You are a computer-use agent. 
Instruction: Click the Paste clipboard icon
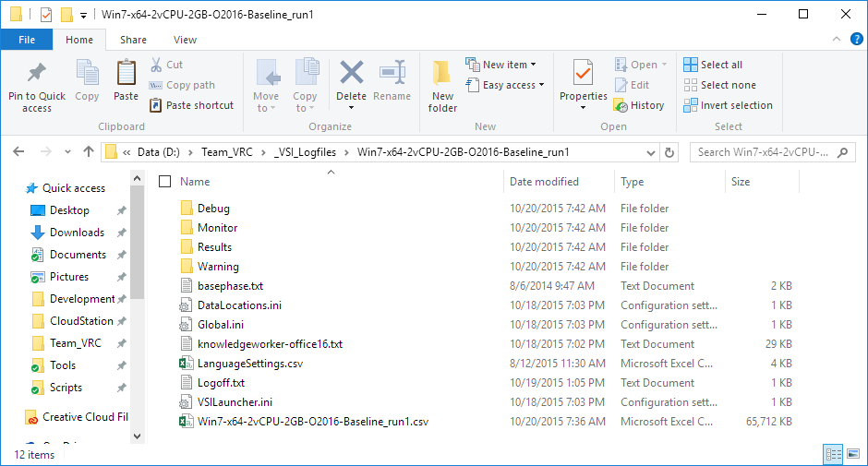(x=127, y=73)
